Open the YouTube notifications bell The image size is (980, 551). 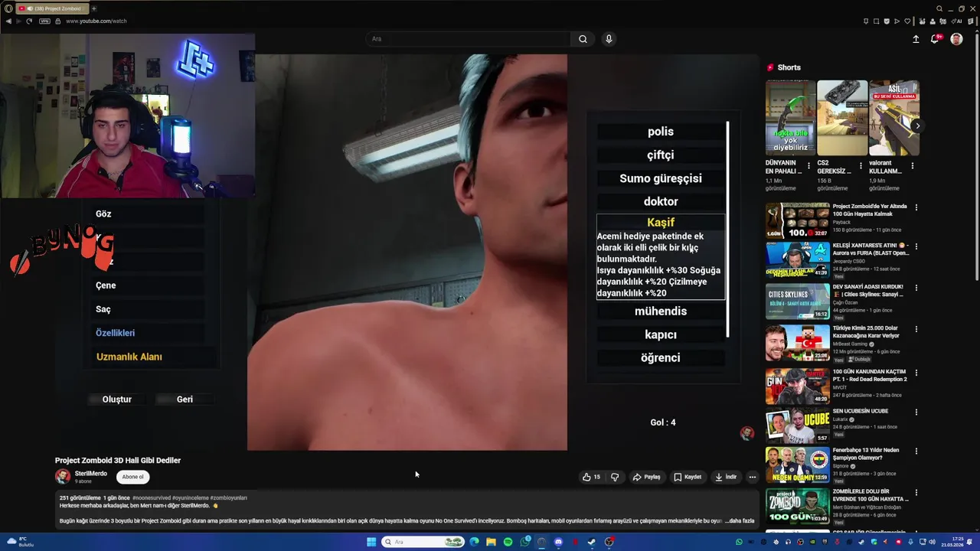(936, 39)
